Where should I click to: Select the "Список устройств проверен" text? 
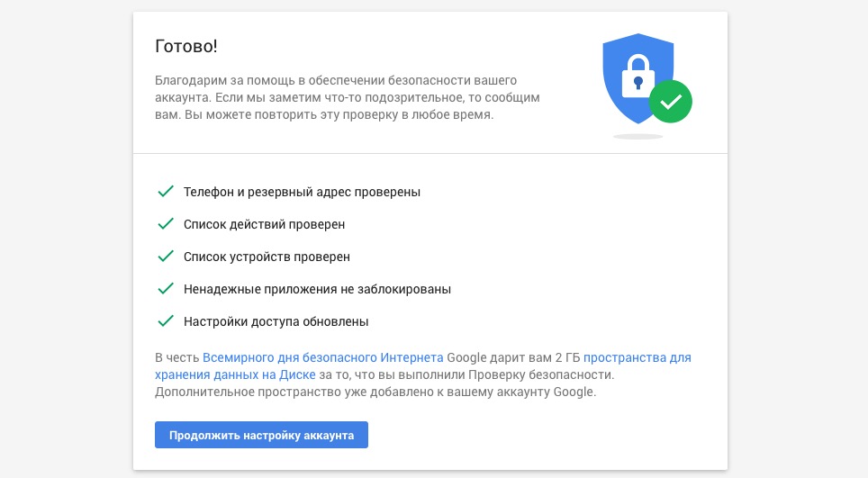point(267,257)
